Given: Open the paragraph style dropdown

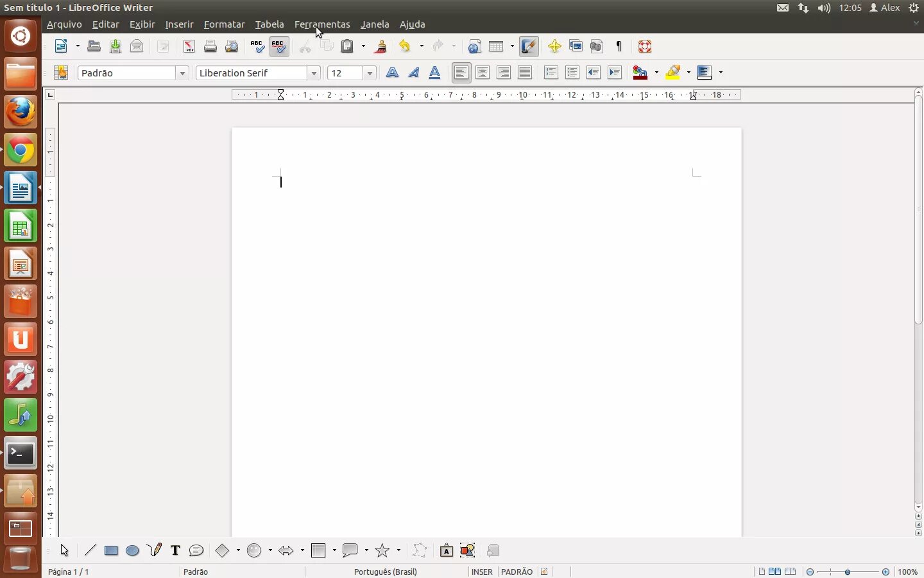Looking at the screenshot, I should (183, 73).
